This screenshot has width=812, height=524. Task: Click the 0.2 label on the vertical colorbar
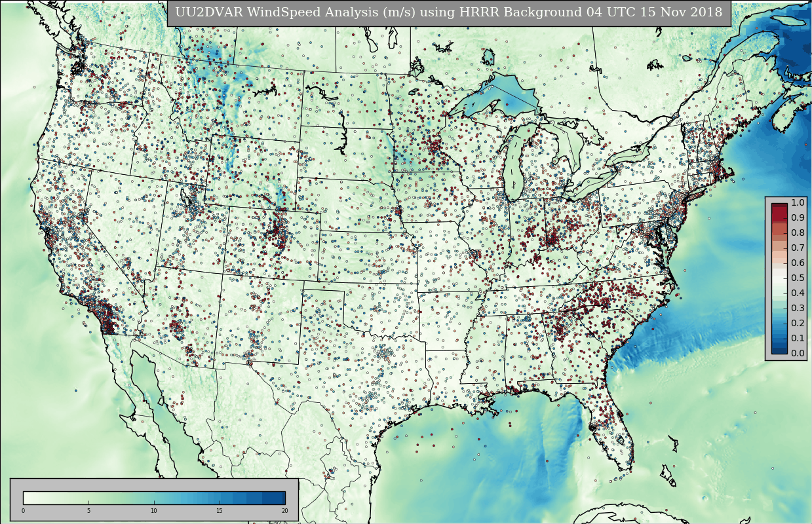click(x=798, y=324)
